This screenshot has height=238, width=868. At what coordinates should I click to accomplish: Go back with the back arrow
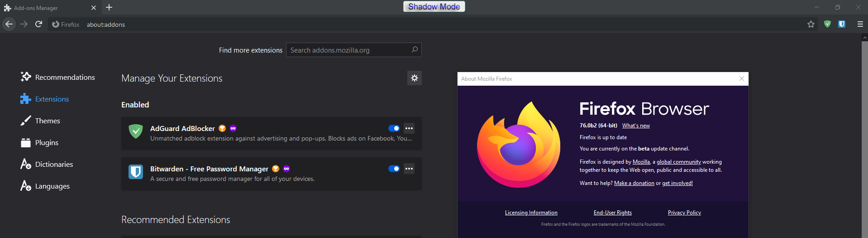pyautogui.click(x=9, y=24)
